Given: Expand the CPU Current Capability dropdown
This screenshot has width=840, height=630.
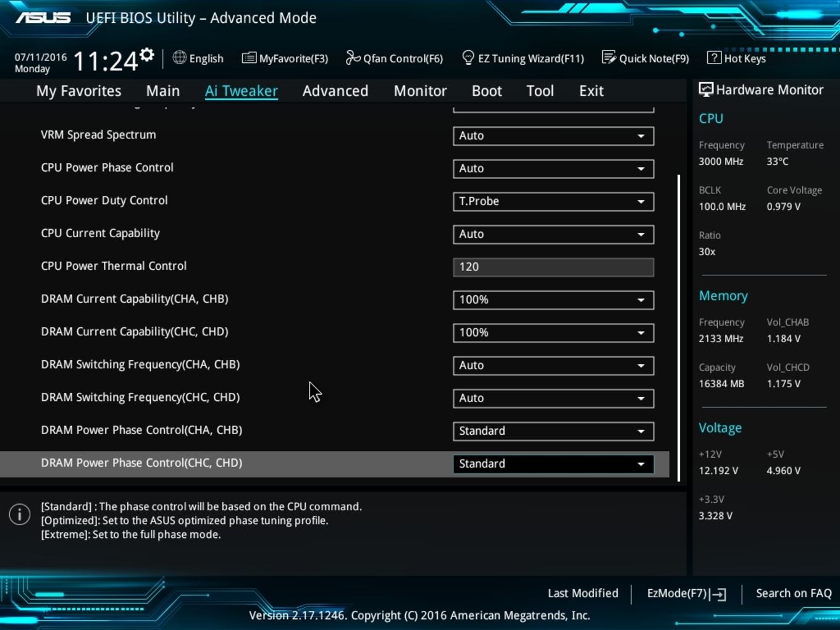Looking at the screenshot, I should point(553,234).
